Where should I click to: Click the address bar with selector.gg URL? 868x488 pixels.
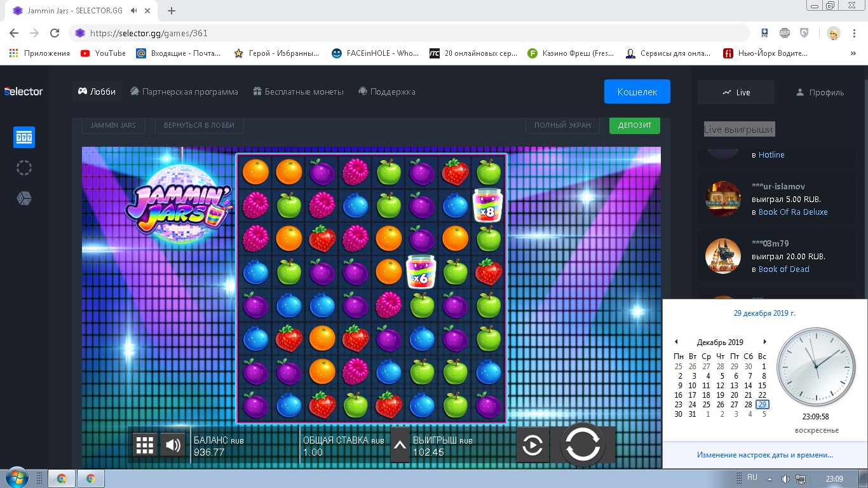(x=409, y=33)
